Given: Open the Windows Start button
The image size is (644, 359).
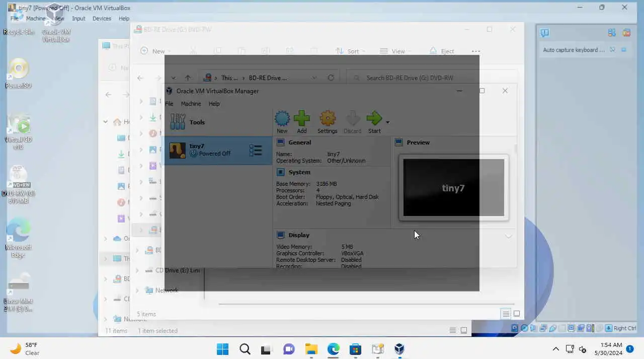Looking at the screenshot, I should (x=222, y=349).
